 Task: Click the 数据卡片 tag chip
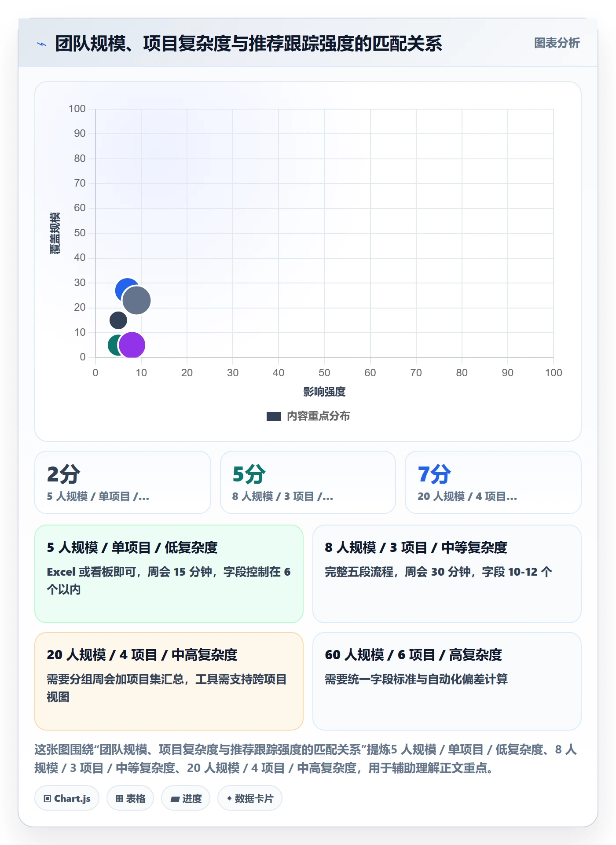[250, 798]
